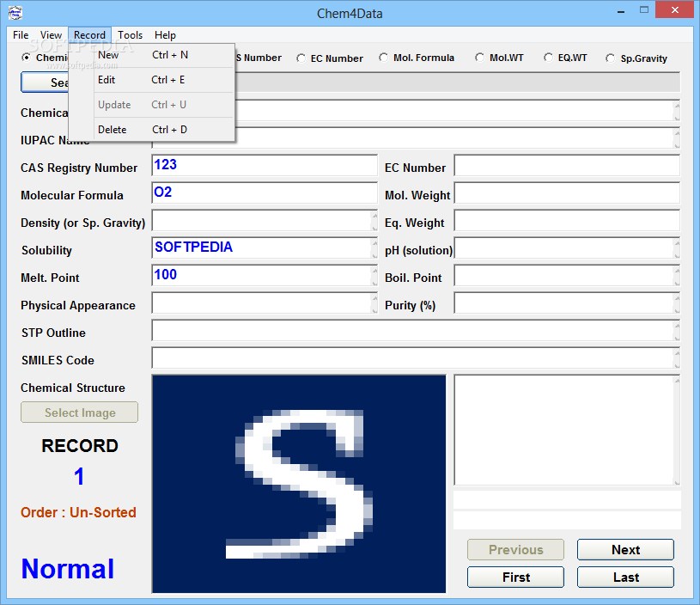
Task: Click the search text box beside Search
Action: (457, 82)
